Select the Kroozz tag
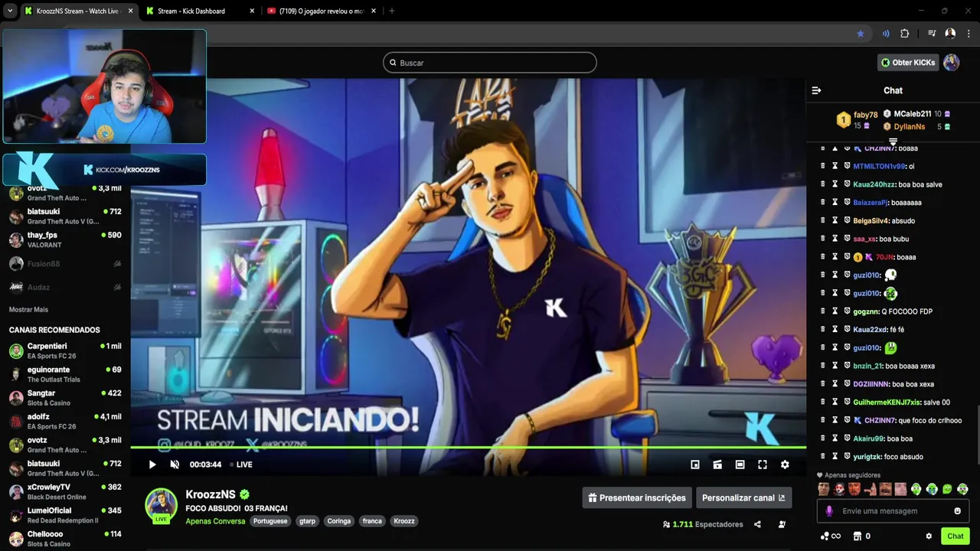Image resolution: width=980 pixels, height=551 pixels. coord(404,521)
